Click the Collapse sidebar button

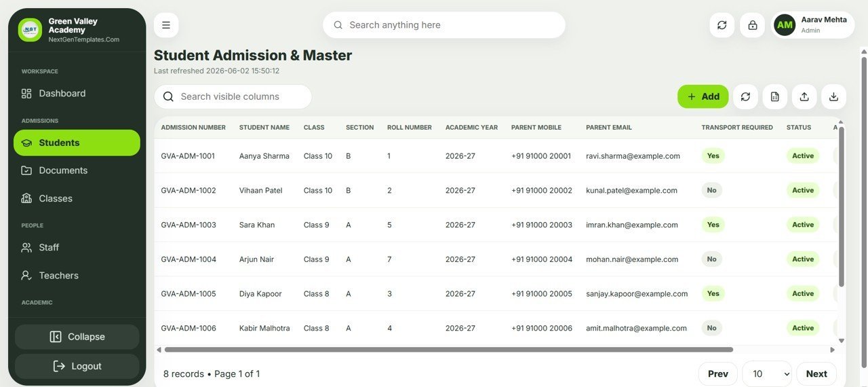click(77, 337)
